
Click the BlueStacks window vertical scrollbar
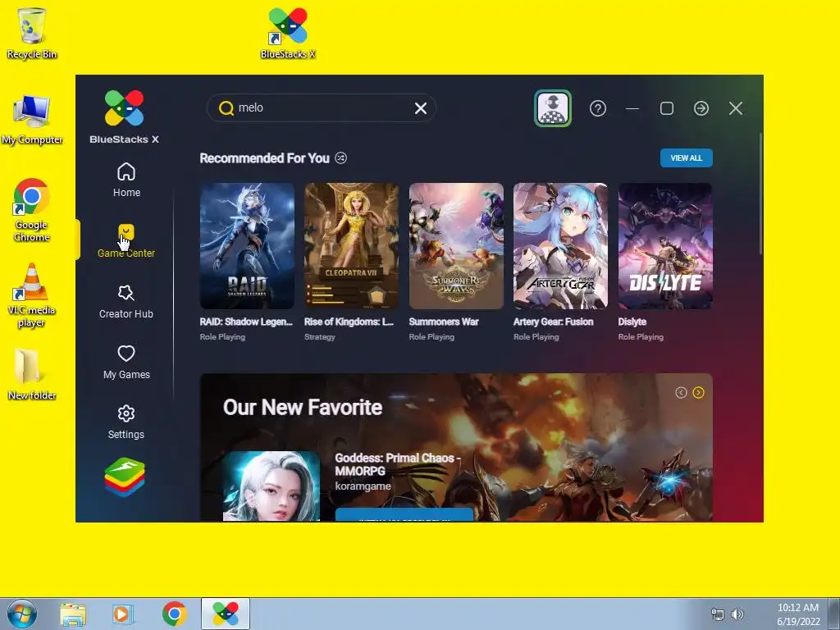pyautogui.click(x=760, y=193)
